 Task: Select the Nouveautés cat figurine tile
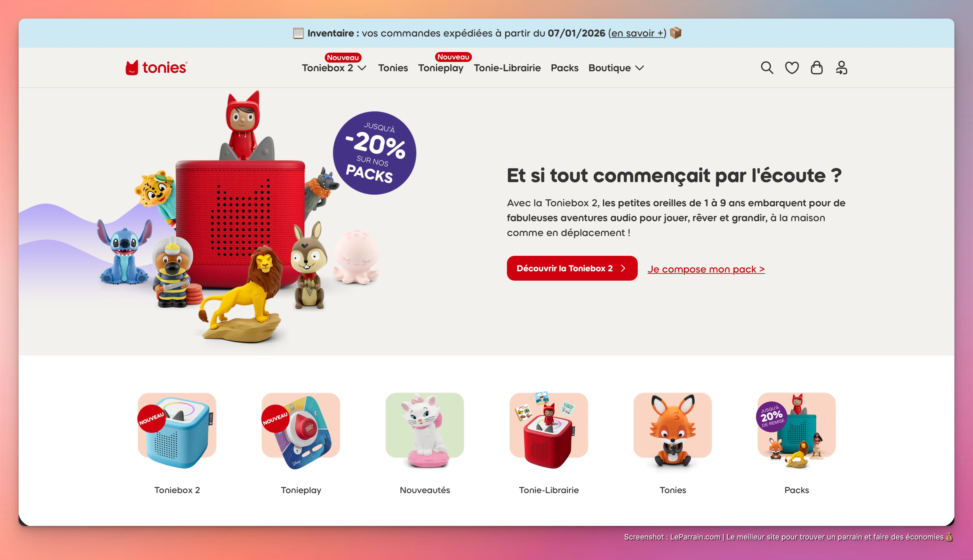425,431
